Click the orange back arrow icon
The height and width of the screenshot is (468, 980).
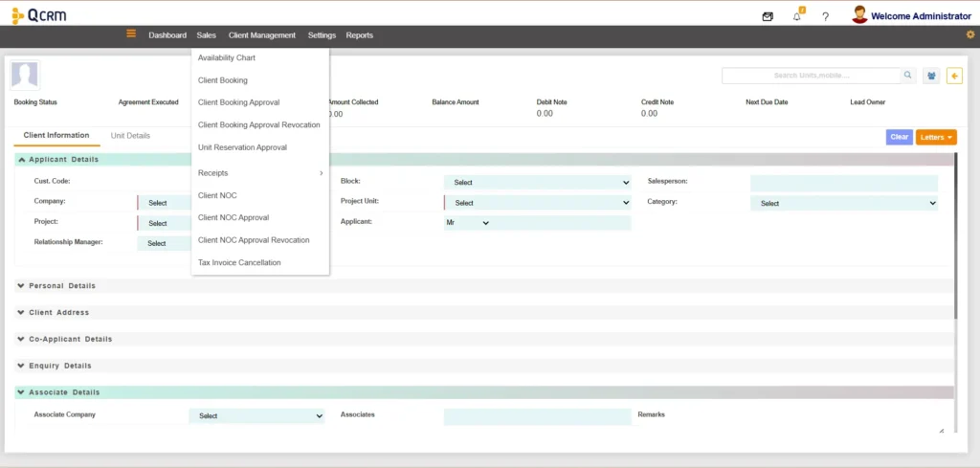[954, 76]
